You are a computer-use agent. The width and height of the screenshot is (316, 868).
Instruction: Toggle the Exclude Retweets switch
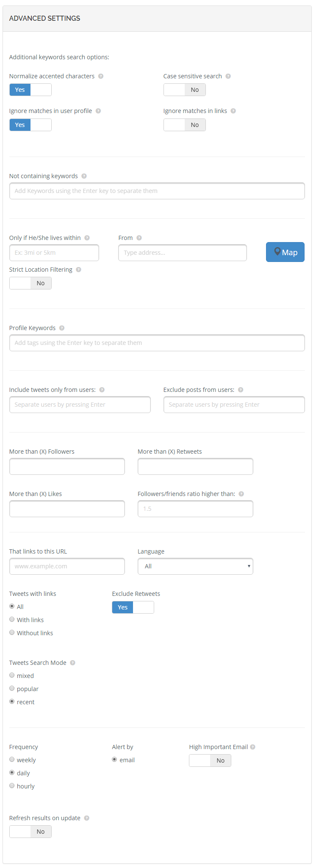(x=133, y=607)
